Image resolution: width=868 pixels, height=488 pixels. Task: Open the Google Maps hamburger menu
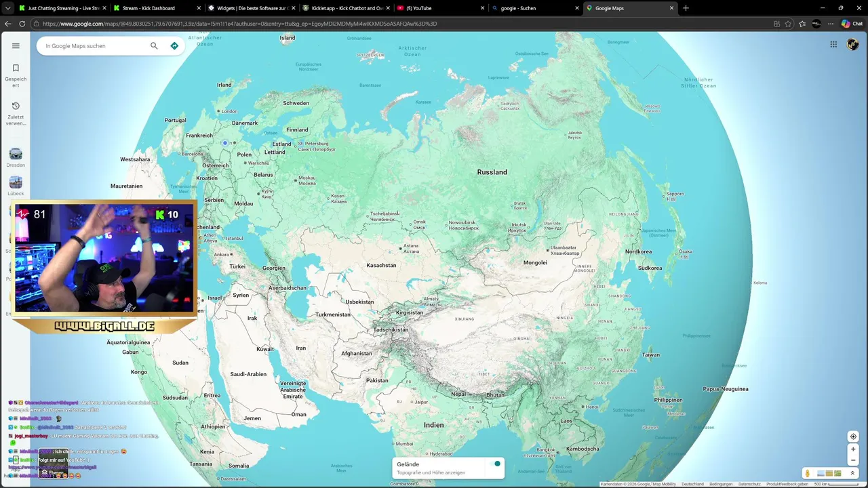(x=16, y=46)
